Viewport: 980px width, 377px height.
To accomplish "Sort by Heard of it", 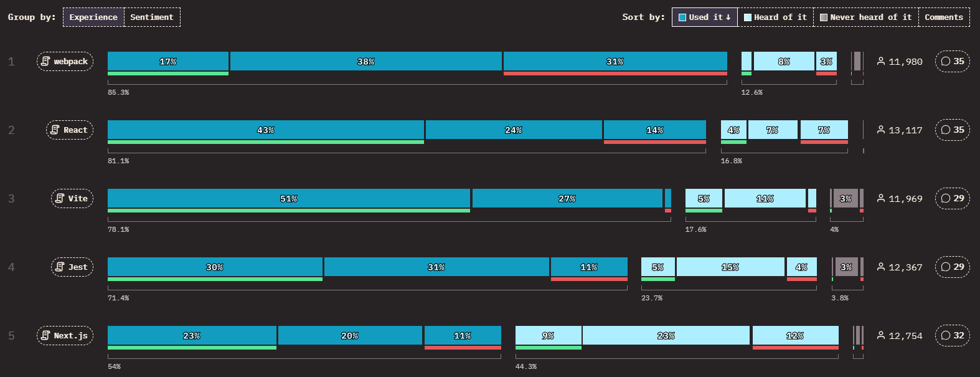I will [x=775, y=17].
